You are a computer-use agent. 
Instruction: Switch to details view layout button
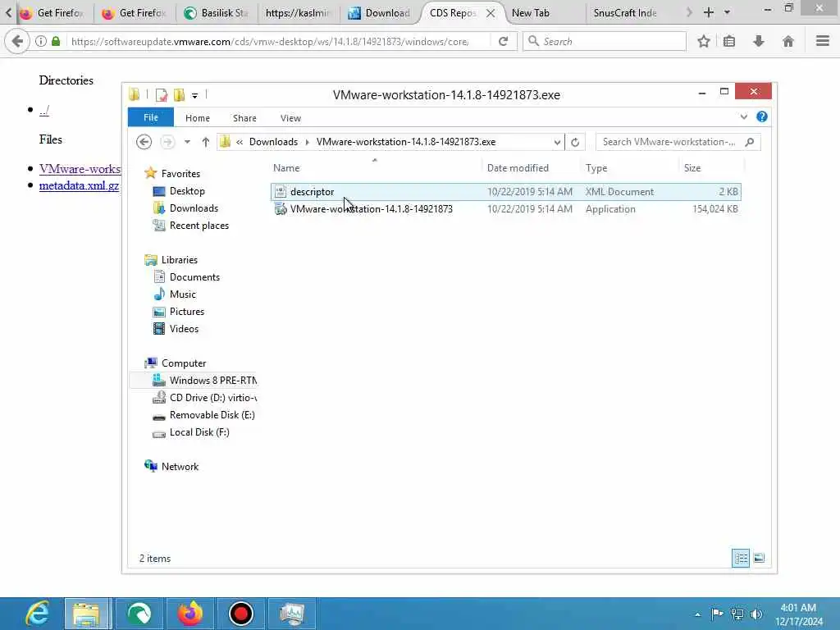pos(741,558)
